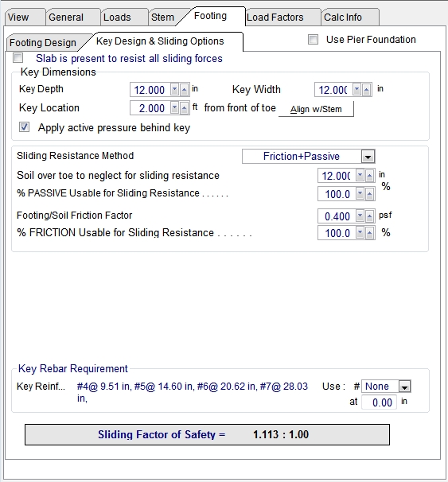Image resolution: width=448 pixels, height=482 pixels.
Task: Click the rebar spacing input field
Action: tap(379, 402)
